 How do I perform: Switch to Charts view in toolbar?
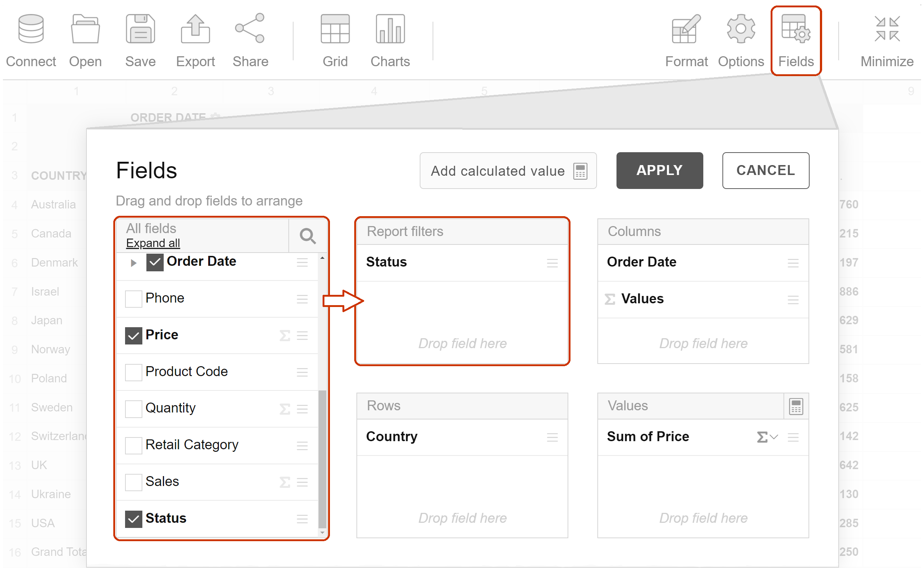pyautogui.click(x=390, y=29)
